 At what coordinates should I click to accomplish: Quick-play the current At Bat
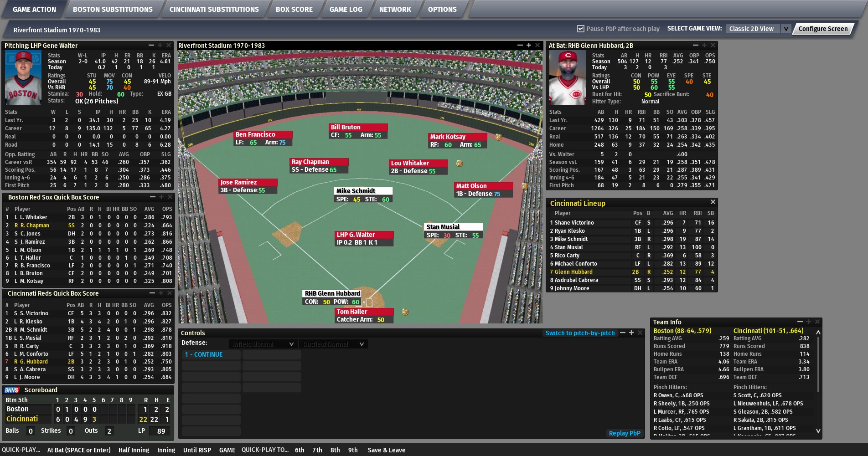(x=79, y=450)
